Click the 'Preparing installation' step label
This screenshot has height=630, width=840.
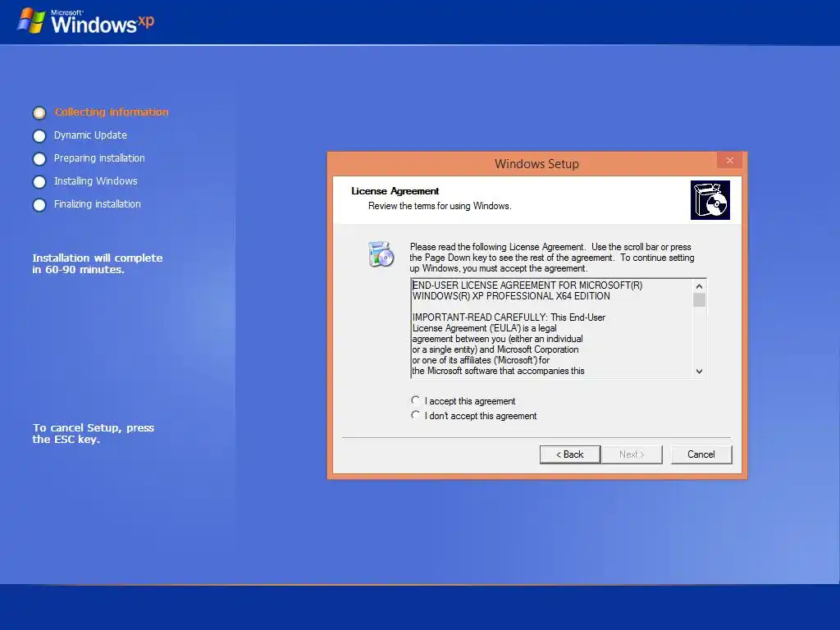99,158
